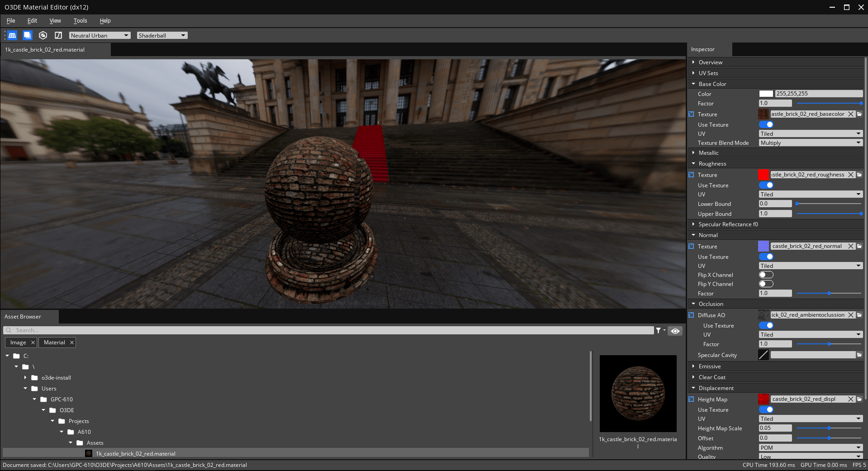Clear the Roughness texture with its X button
The height and width of the screenshot is (471, 868).
pyautogui.click(x=851, y=175)
